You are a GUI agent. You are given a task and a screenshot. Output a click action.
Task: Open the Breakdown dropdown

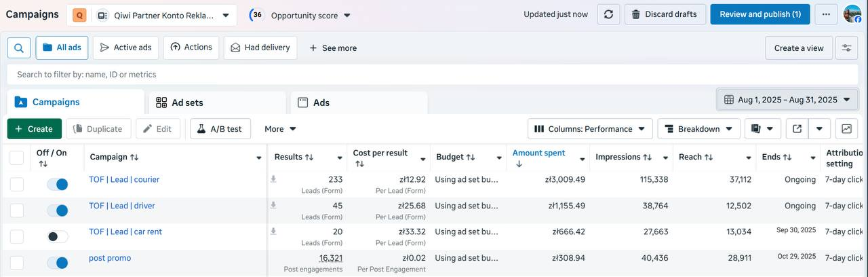pos(698,129)
